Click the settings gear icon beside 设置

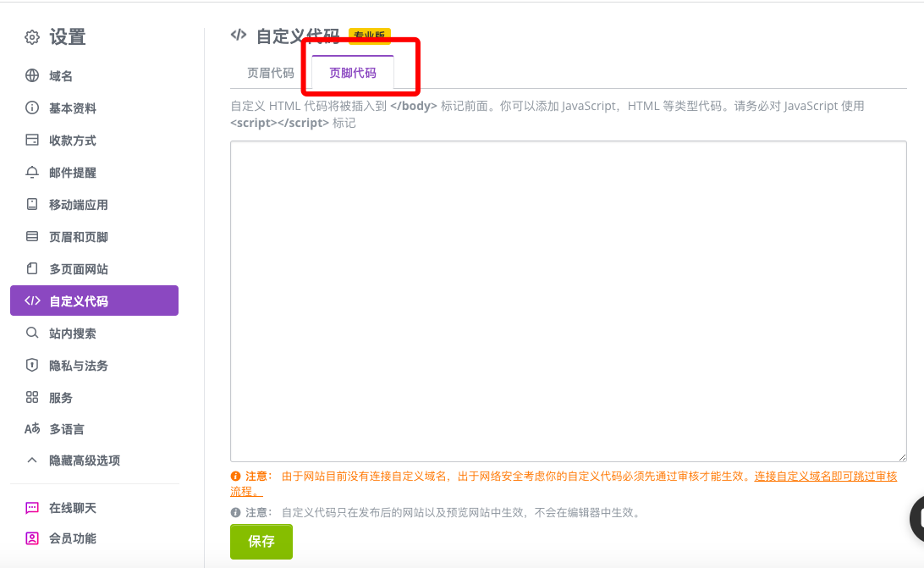(32, 37)
